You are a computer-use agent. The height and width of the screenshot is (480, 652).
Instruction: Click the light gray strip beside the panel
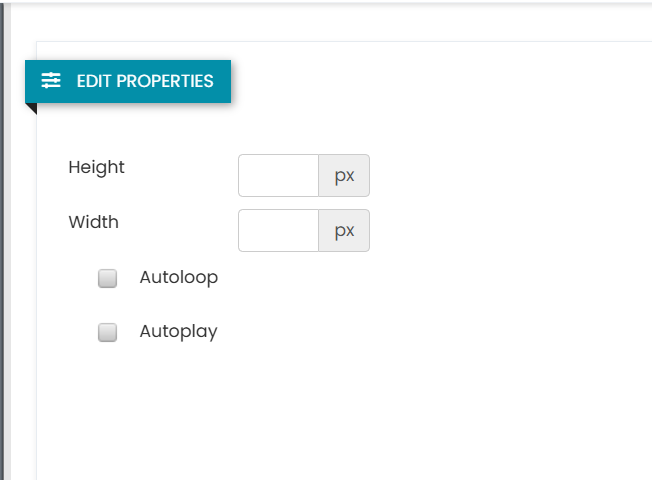7,241
